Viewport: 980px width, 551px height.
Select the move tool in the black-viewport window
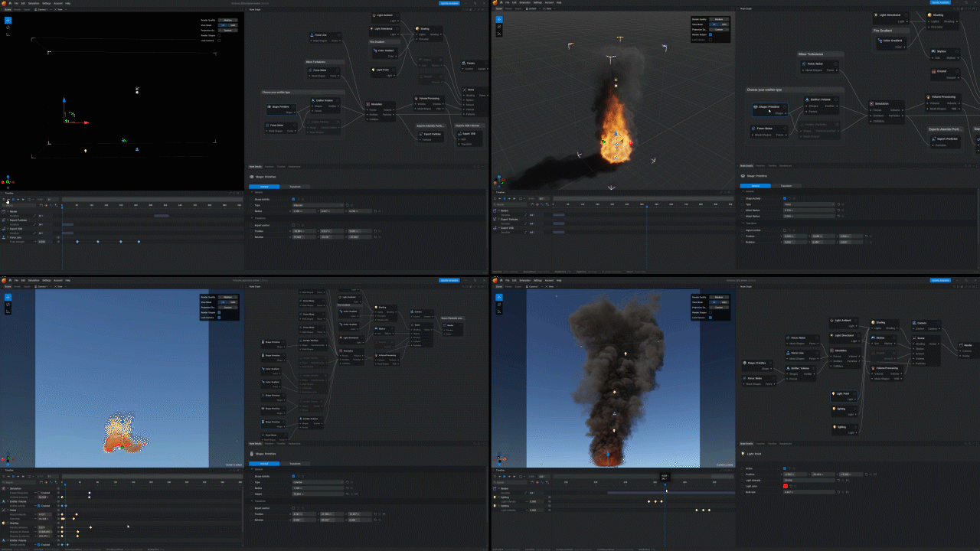[8, 20]
